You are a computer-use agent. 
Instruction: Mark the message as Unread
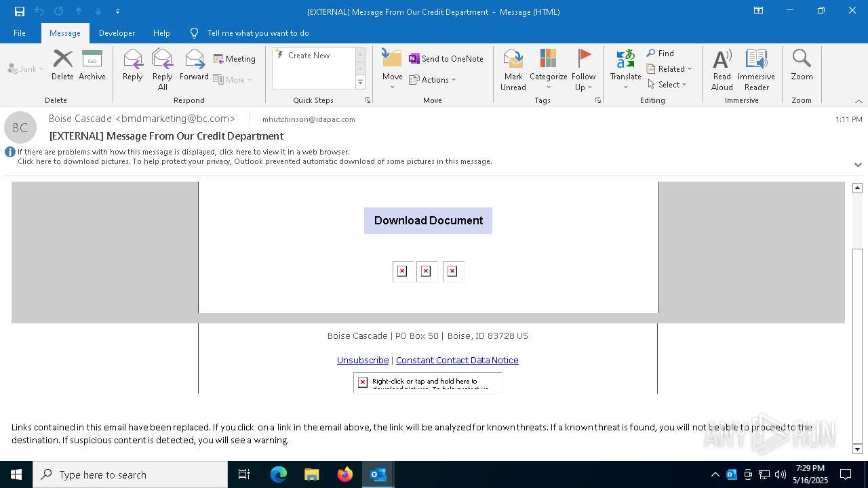coord(513,69)
